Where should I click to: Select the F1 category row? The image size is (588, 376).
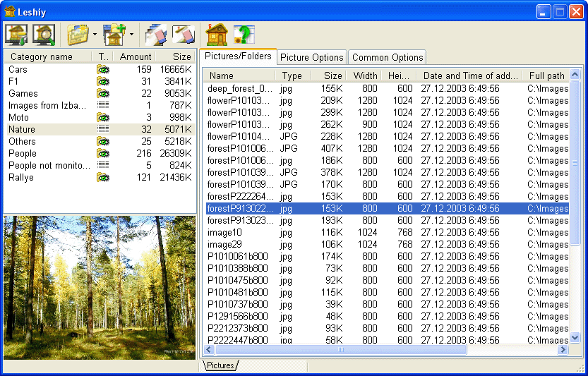pos(100,81)
